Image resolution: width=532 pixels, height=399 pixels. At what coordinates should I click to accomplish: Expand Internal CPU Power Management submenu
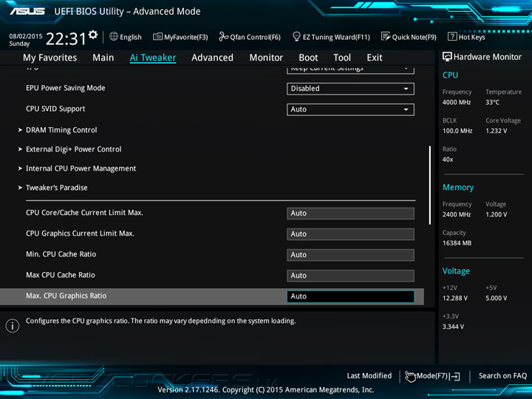[81, 168]
